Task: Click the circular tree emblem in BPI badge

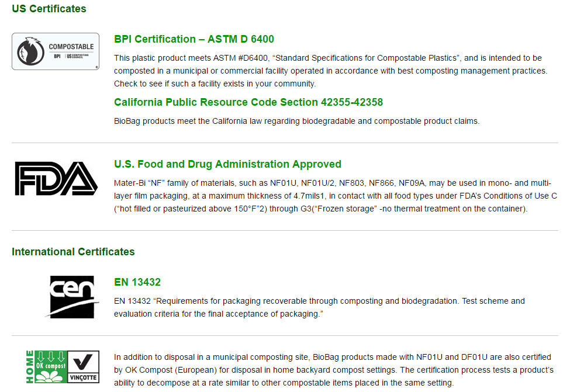Action: click(29, 51)
